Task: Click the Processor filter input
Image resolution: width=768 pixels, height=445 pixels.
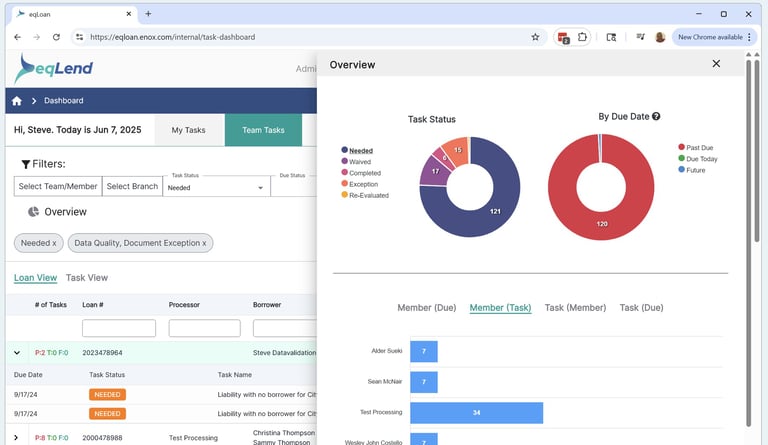Action: [205, 328]
